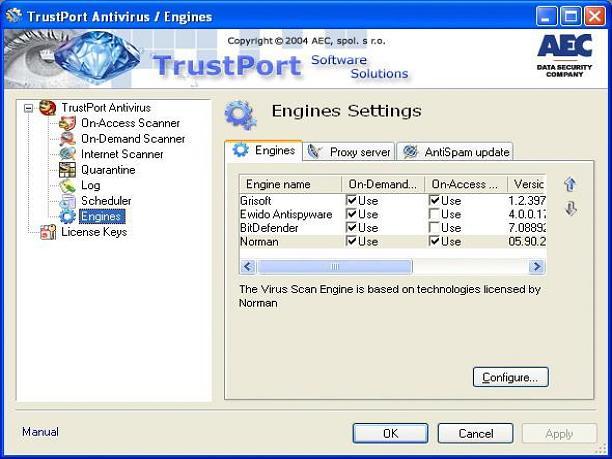The height and width of the screenshot is (459, 612).
Task: Click the On-Demand column header
Action: click(x=383, y=184)
